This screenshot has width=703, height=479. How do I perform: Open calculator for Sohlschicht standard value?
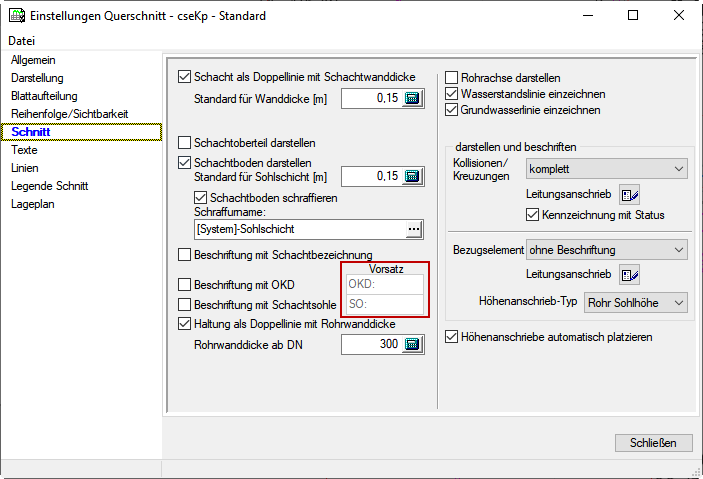pos(414,177)
